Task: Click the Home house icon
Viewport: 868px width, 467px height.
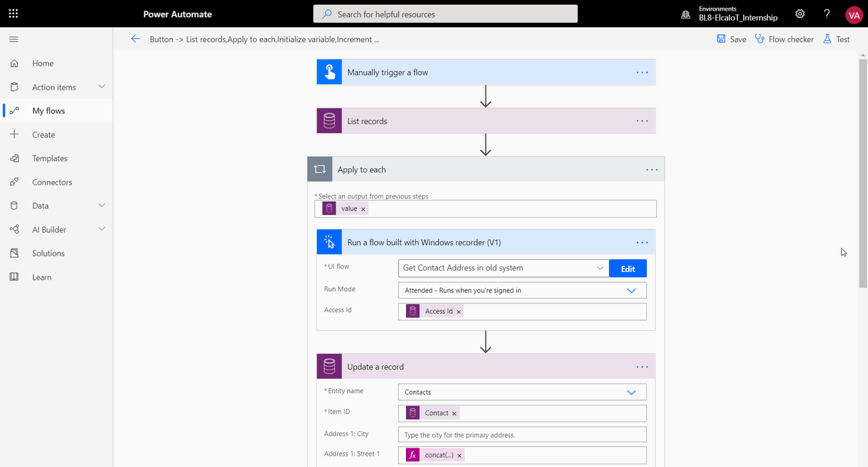Action: [x=14, y=63]
